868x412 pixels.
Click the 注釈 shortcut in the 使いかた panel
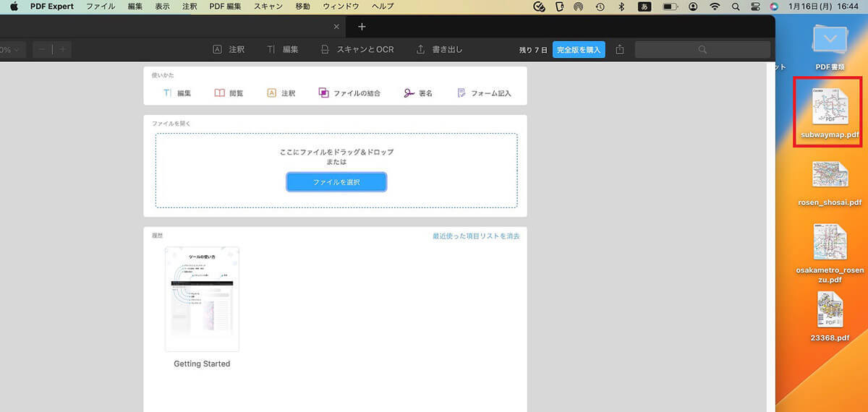(x=281, y=93)
